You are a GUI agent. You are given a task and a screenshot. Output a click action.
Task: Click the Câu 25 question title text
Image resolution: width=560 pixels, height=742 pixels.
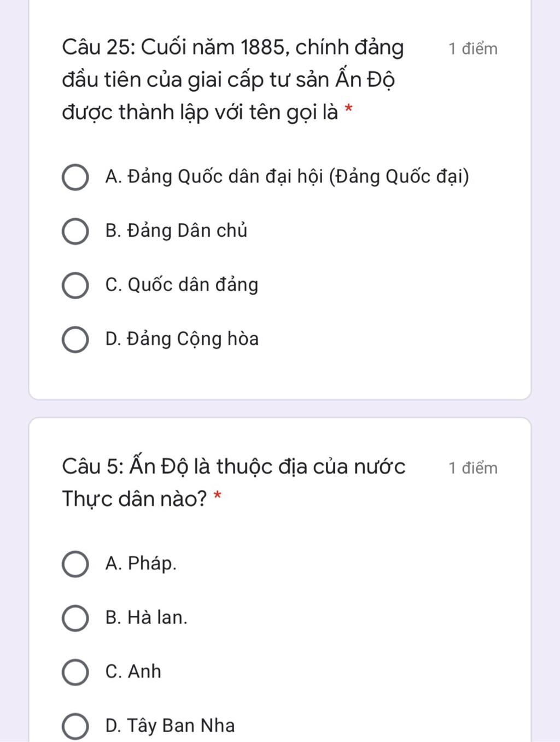232,80
